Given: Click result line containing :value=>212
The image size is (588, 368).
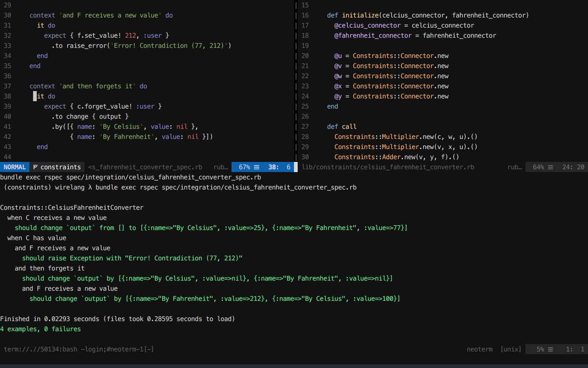Looking at the screenshot, I should tap(215, 298).
